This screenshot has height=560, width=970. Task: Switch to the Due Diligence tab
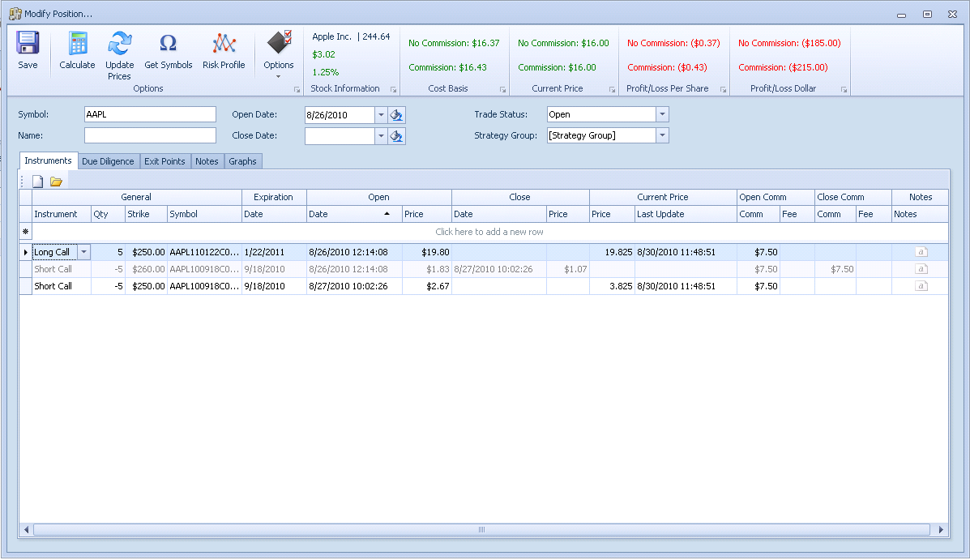coord(109,161)
